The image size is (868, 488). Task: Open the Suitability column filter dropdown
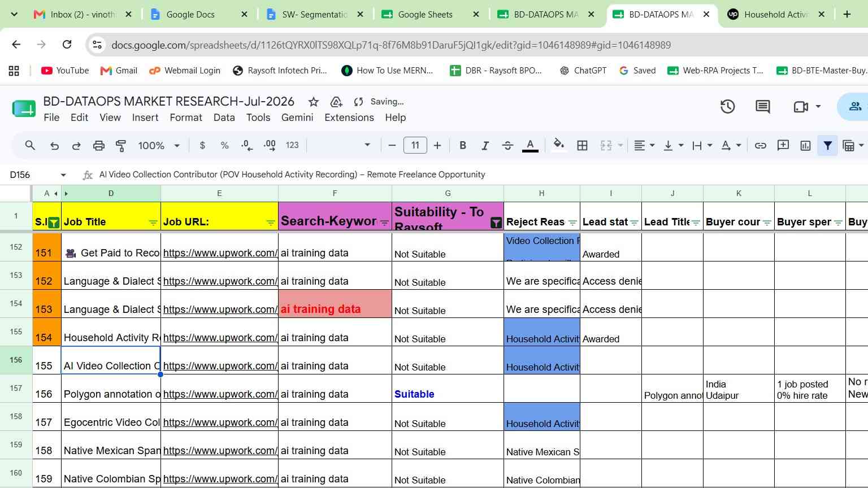click(x=496, y=223)
